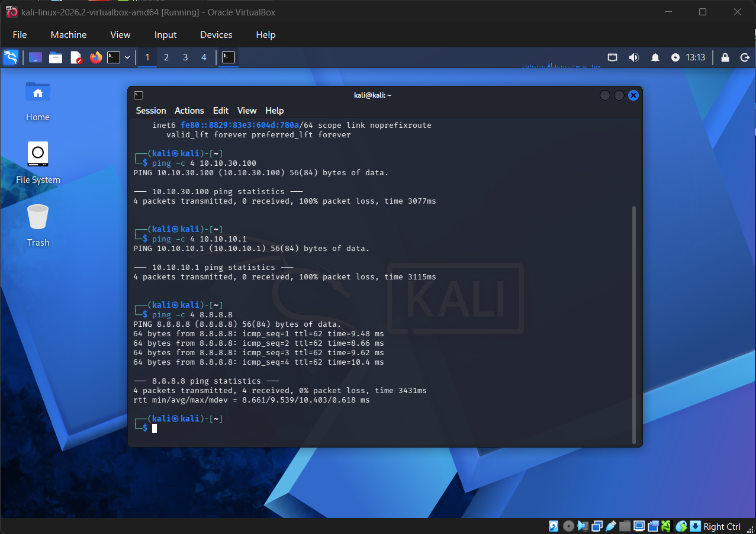Launch terminal emulator from panel launcher
Image resolution: width=756 pixels, height=534 pixels.
click(x=114, y=57)
